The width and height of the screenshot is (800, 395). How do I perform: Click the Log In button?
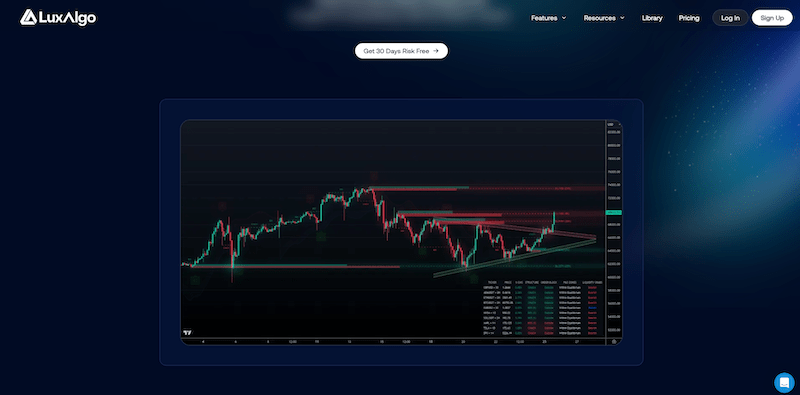730,18
